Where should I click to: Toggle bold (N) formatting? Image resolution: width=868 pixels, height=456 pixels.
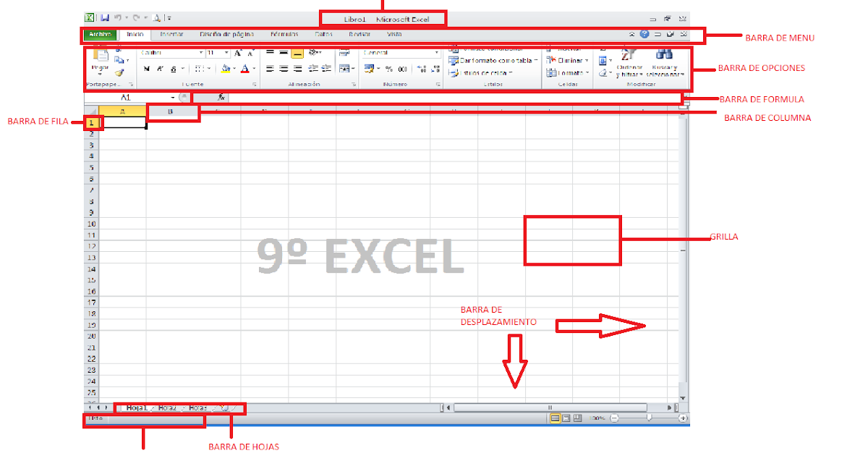click(x=146, y=69)
